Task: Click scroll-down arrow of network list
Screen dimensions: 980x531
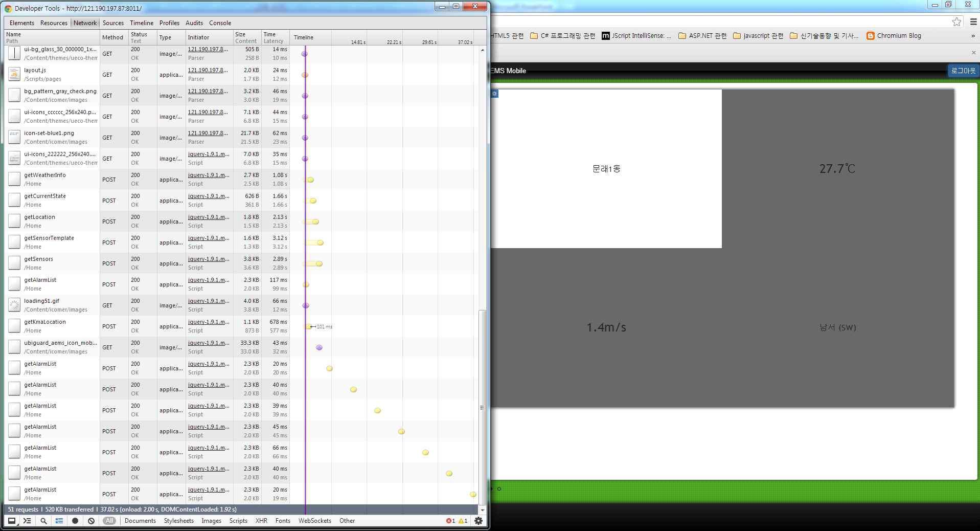Action: [482, 510]
